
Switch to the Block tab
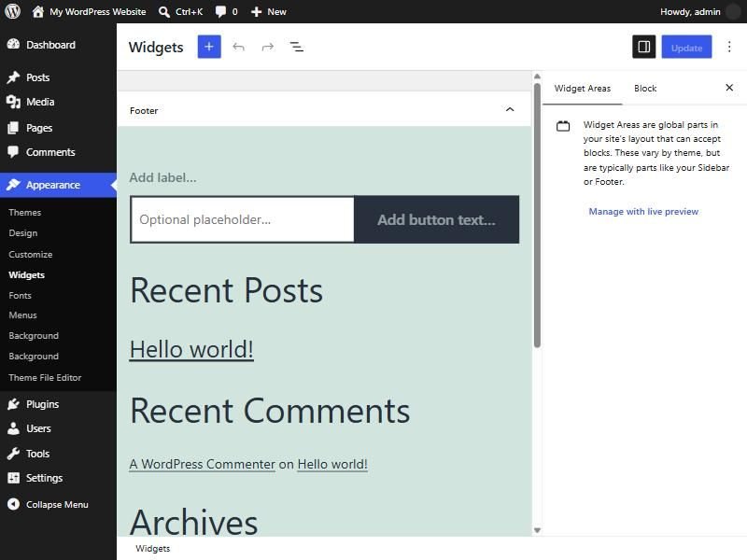[x=645, y=88]
